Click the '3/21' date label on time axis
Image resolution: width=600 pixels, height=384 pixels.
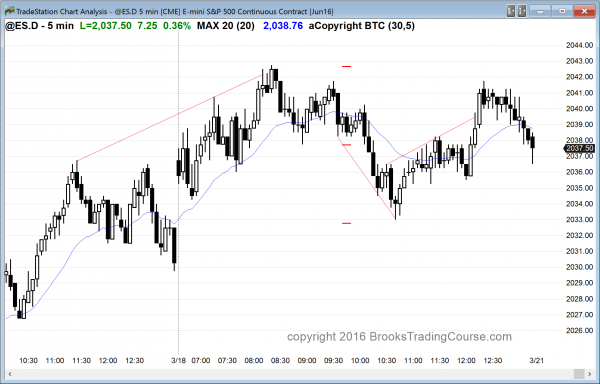pos(536,361)
